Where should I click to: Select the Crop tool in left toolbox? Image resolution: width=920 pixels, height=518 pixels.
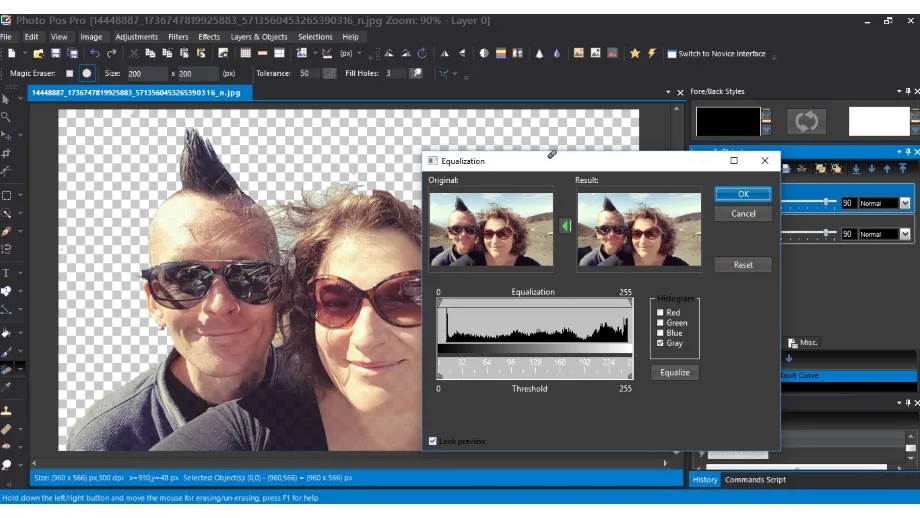click(7, 154)
